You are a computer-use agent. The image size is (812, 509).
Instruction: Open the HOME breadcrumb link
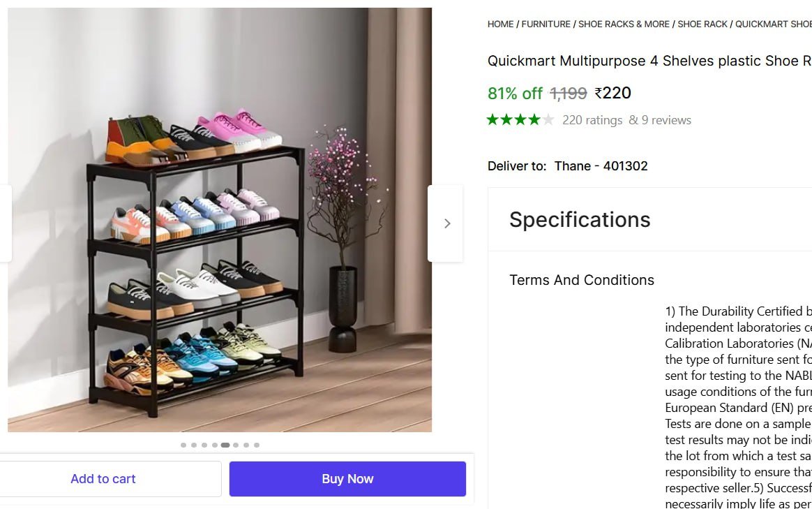tap(499, 24)
